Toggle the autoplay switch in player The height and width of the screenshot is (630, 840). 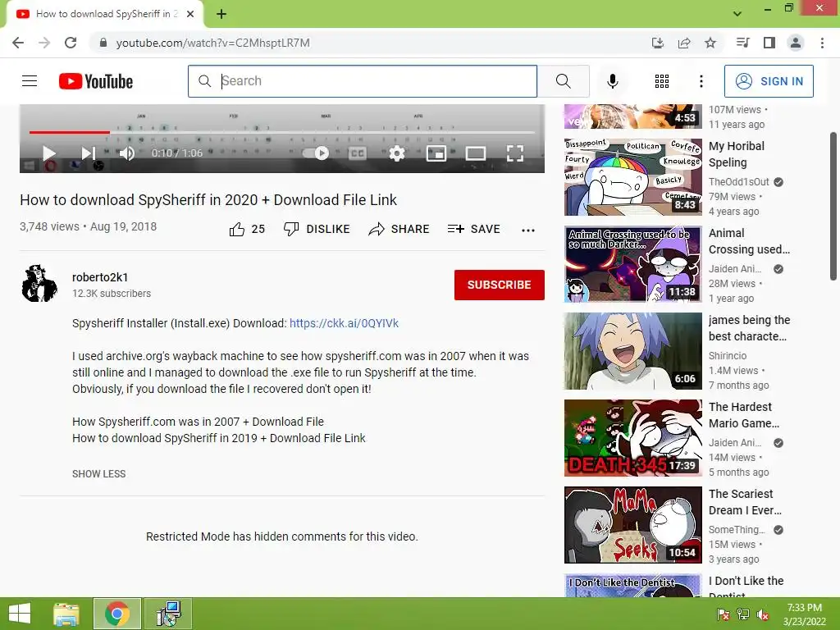click(316, 153)
